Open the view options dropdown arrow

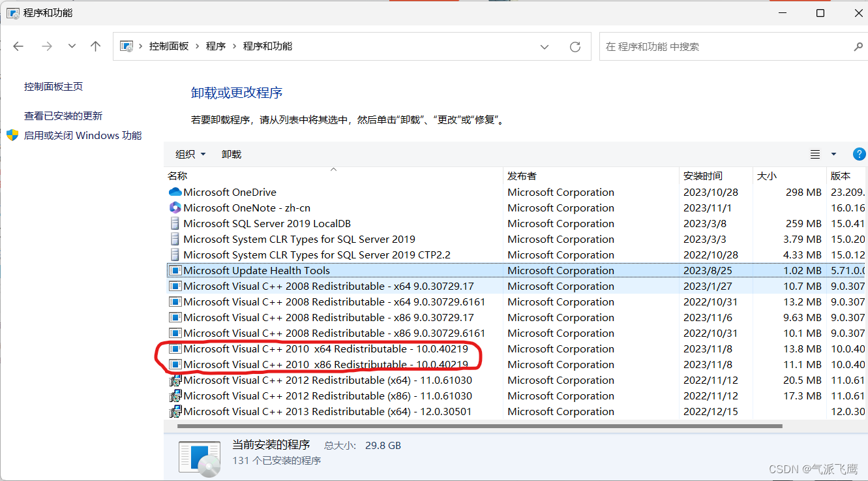(x=833, y=154)
